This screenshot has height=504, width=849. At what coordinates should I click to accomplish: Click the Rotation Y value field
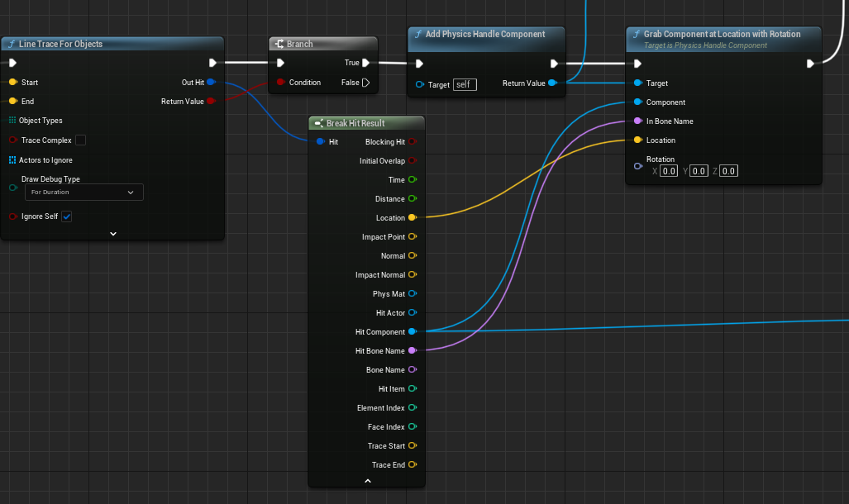pos(699,171)
